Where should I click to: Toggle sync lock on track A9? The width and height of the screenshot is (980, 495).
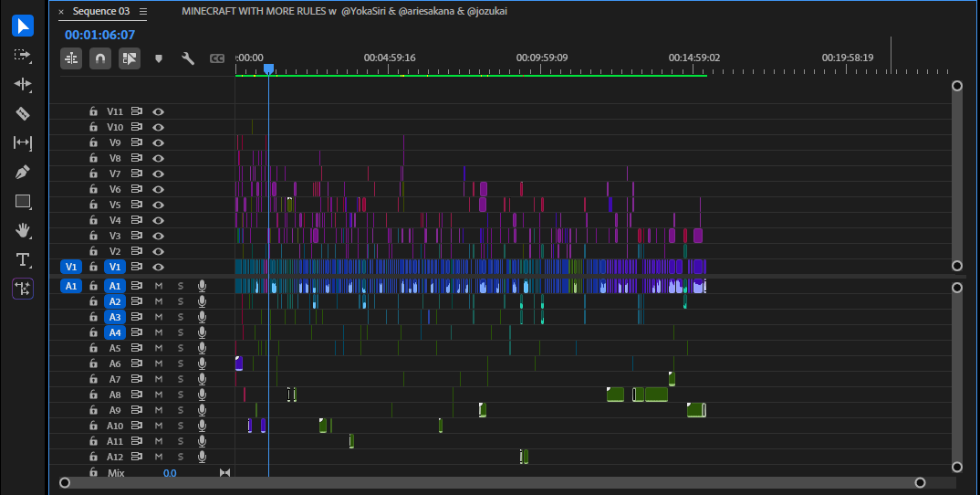(136, 410)
